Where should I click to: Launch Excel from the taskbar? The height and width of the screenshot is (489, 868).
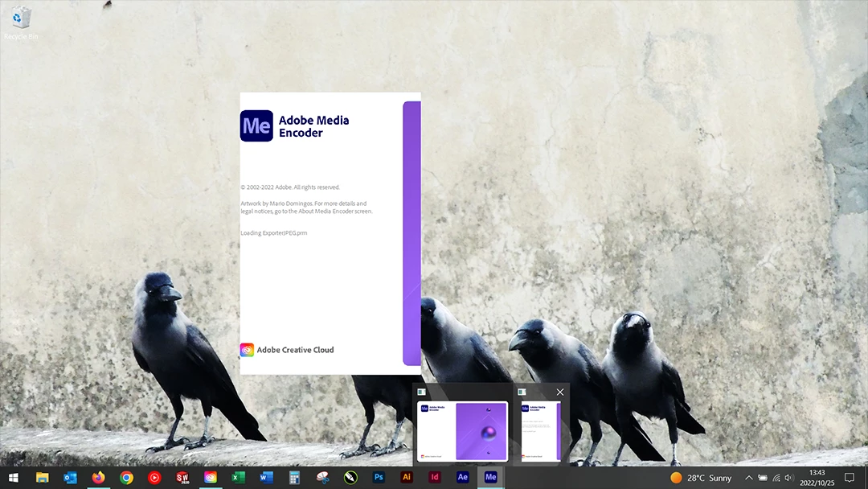(x=239, y=478)
